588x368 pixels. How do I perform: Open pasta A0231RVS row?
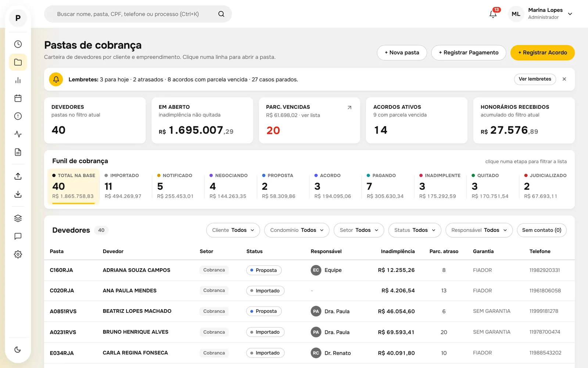point(309,332)
